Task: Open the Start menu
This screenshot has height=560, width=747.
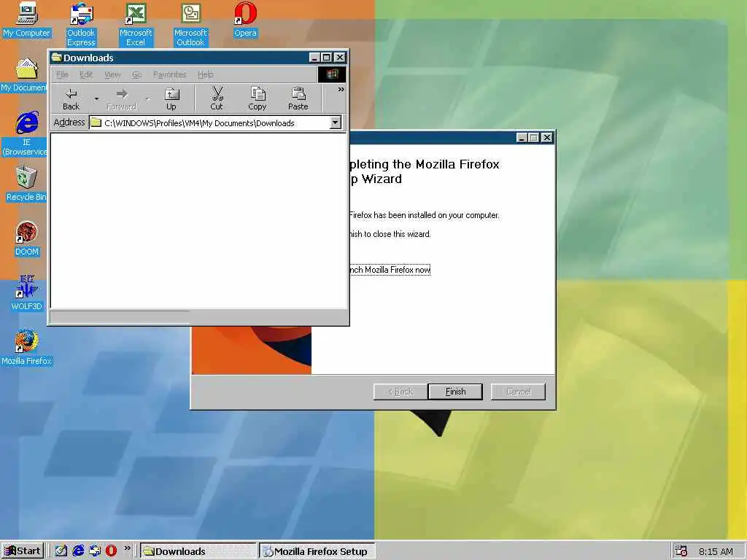Action: (23, 551)
